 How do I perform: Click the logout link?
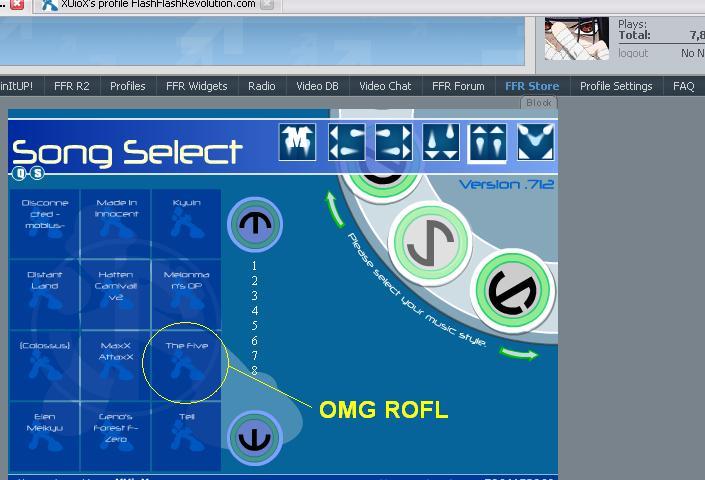633,53
